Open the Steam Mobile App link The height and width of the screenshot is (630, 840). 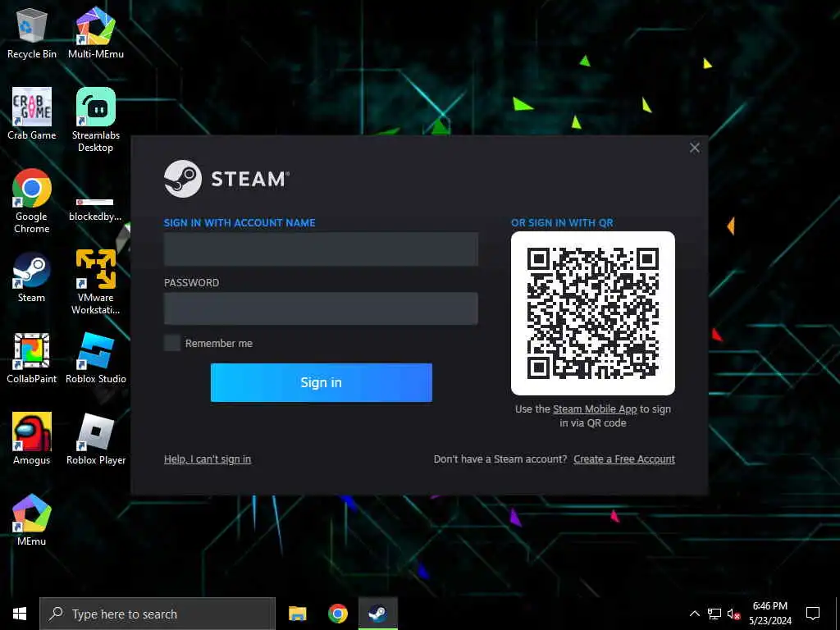tap(595, 409)
